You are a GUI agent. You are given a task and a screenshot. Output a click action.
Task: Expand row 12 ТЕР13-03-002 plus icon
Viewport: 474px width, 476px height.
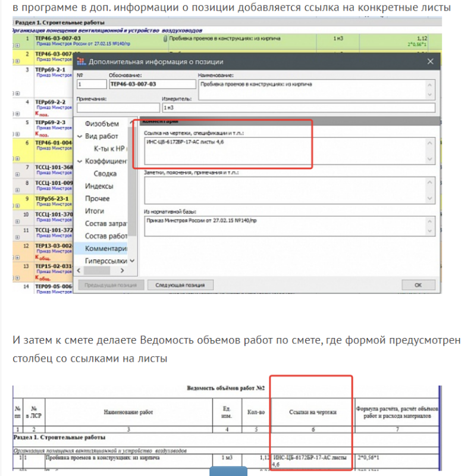pyautogui.click(x=18, y=258)
